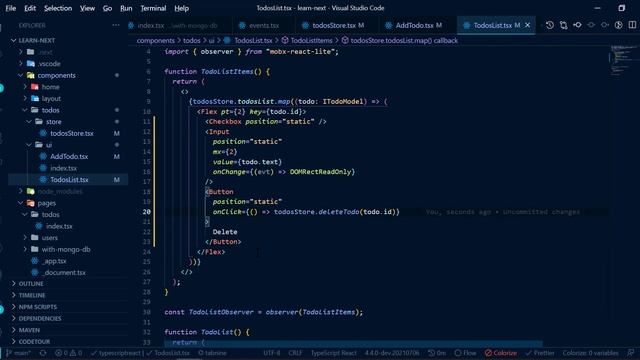The height and width of the screenshot is (360, 640).
Task: Click the 'todos' breadcrumb segment
Action: (191, 40)
